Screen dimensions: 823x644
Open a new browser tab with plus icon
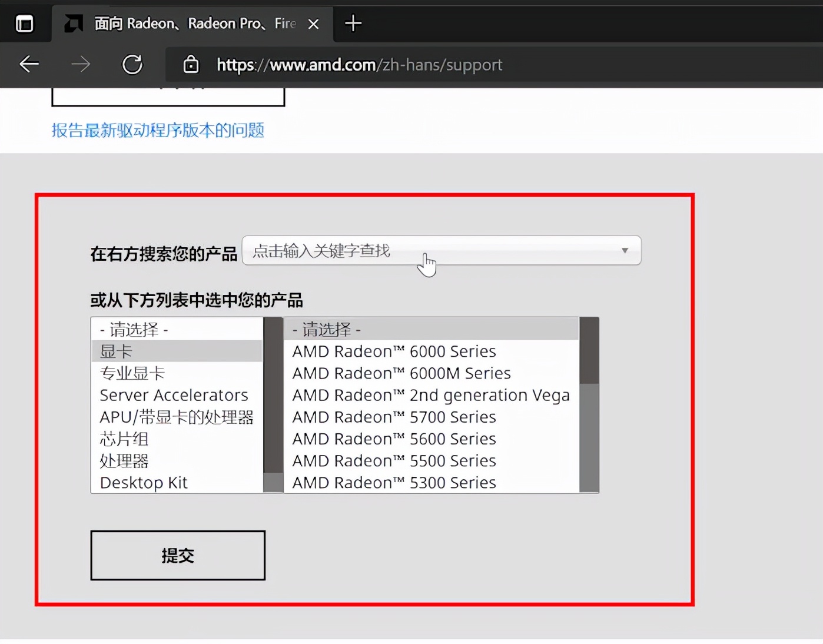click(353, 24)
